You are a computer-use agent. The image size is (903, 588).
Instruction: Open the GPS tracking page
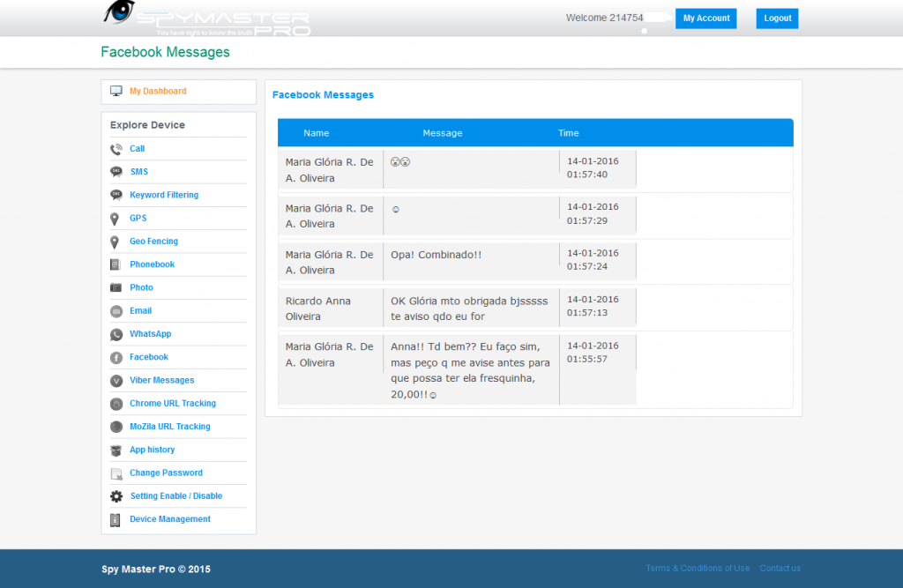coord(138,218)
